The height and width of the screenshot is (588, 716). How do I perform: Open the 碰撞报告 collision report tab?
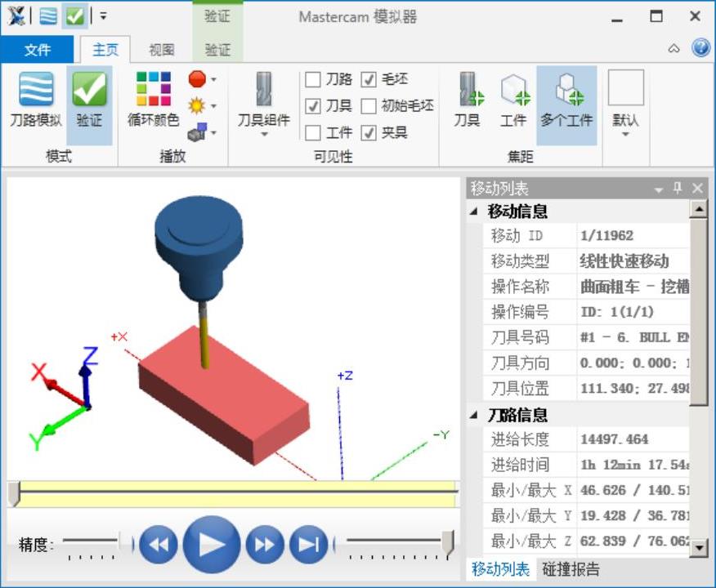(x=571, y=569)
